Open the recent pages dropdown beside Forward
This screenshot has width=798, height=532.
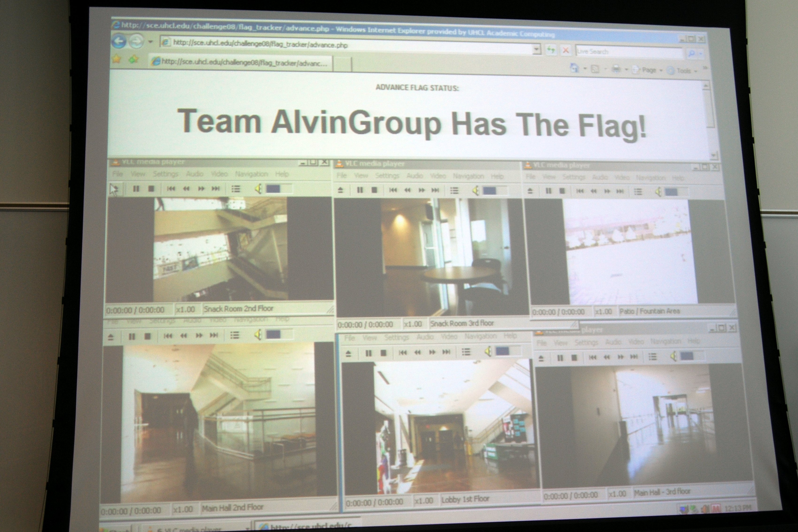click(x=150, y=42)
